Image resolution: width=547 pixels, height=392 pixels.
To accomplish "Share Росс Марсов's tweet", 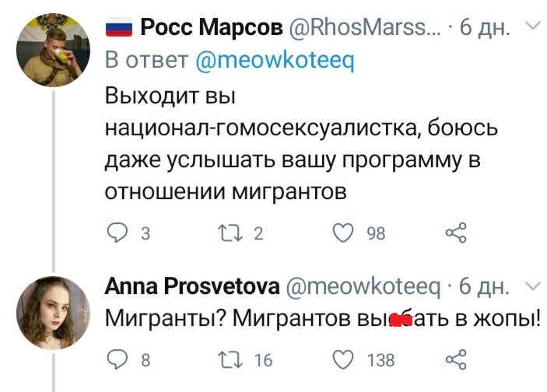I will [x=455, y=233].
